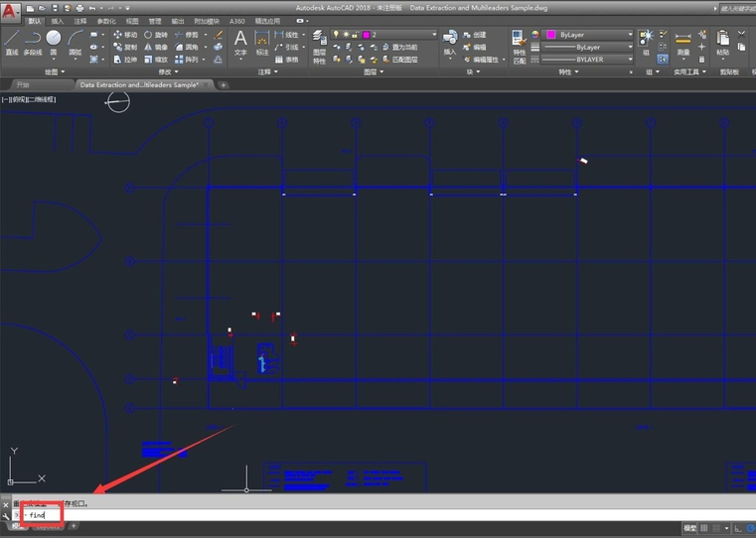Click the Paste (粘贴) button
The height and width of the screenshot is (538, 756).
[x=722, y=44]
